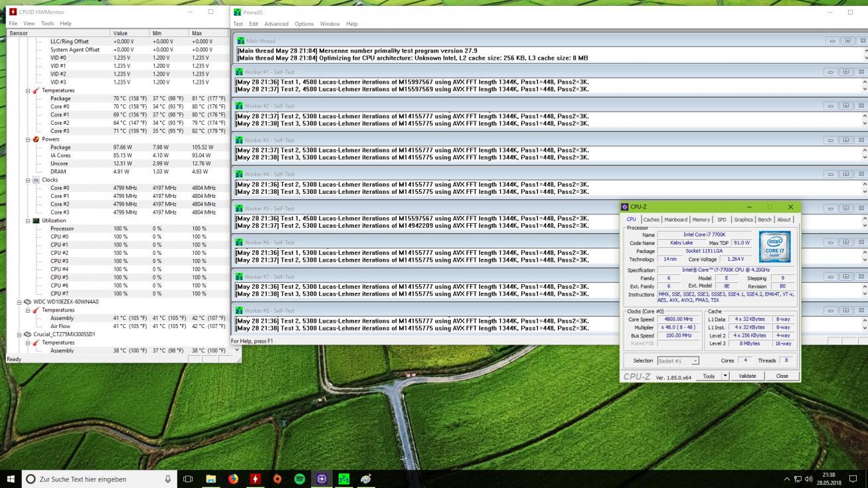Click the Worker #1 Self-Test icon

click(239, 72)
